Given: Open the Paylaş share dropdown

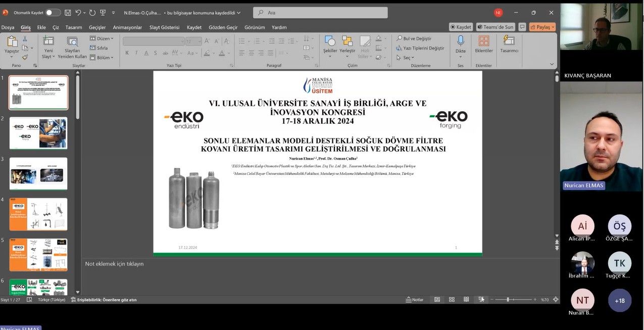Looking at the screenshot, I should tap(542, 27).
